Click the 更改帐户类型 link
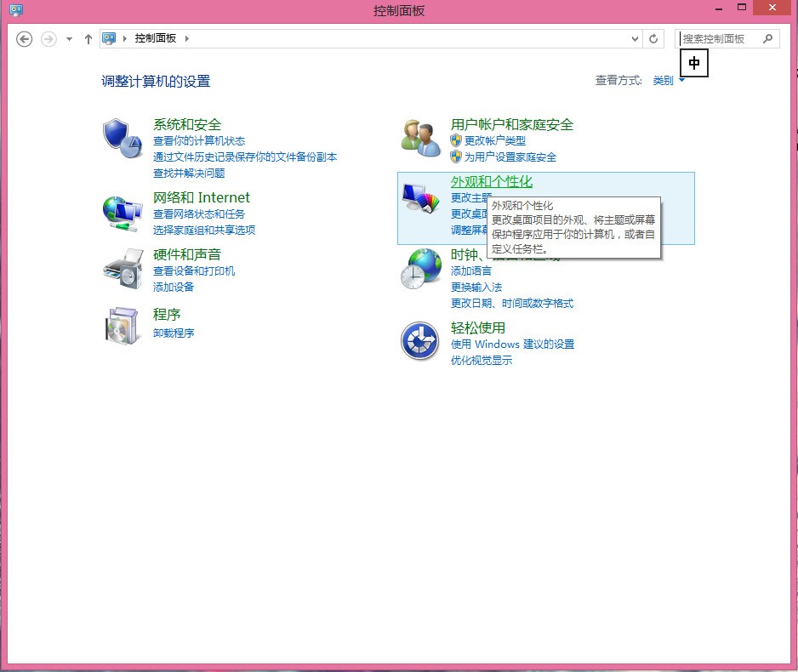 494,141
